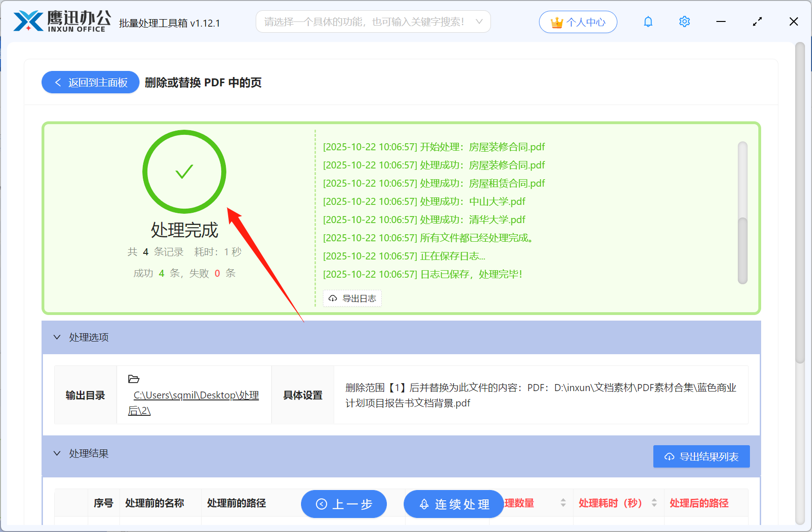812x532 pixels.
Task: Click the 连续处理 button
Action: pyautogui.click(x=454, y=504)
